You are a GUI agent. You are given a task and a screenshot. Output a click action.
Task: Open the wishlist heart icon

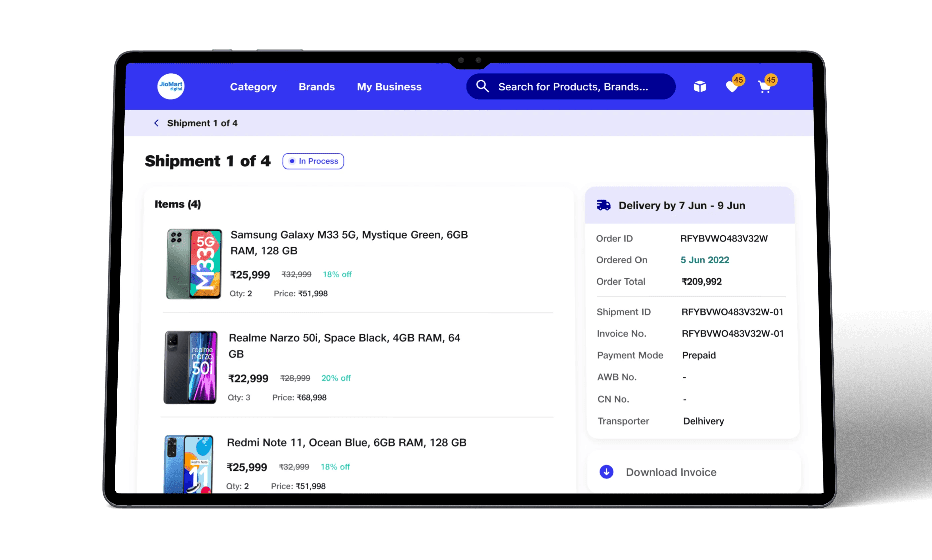[732, 87]
